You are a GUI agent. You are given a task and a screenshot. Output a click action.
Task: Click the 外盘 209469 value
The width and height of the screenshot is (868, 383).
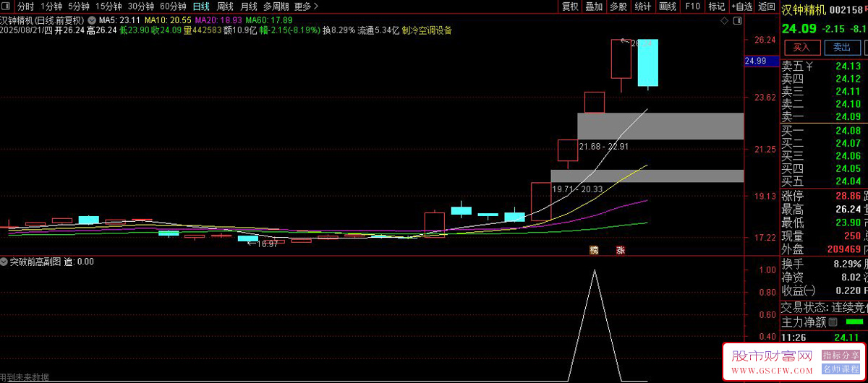coord(843,249)
